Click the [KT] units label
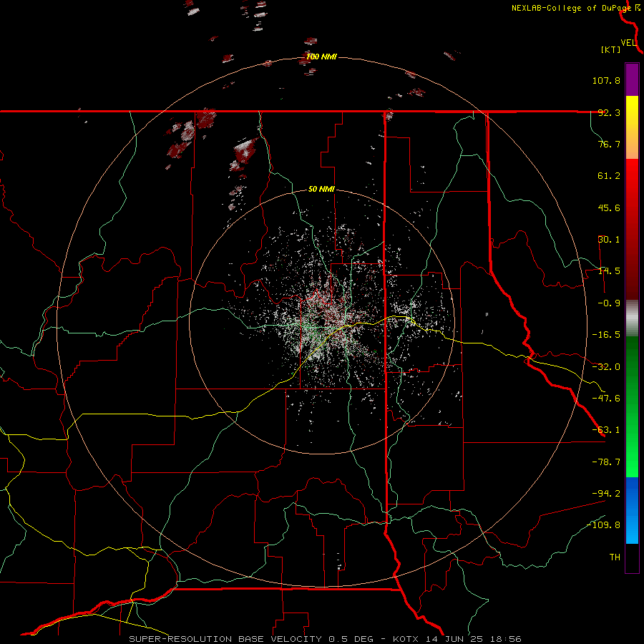Viewport: 644px width, 644px height. point(610,49)
